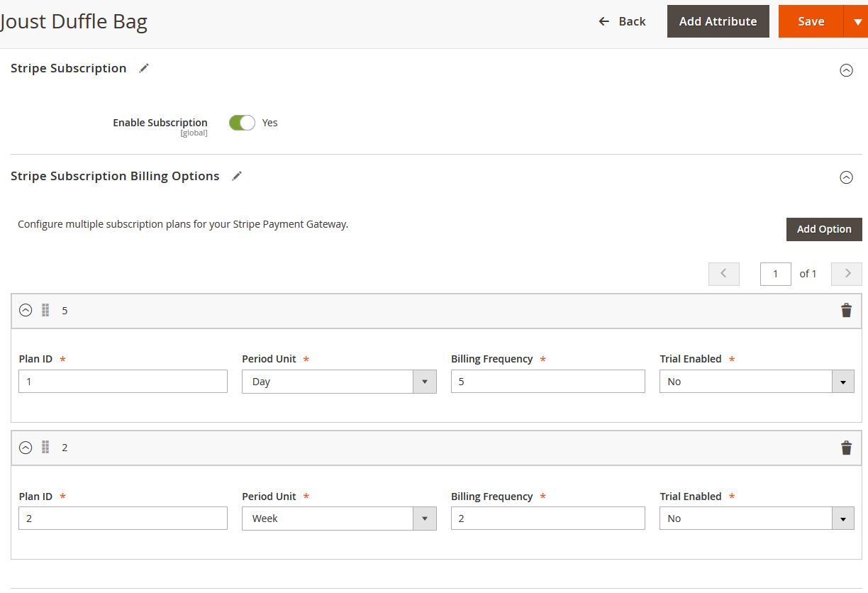Focus Billing Frequency field containing 5
This screenshot has width=868, height=593.
point(548,381)
